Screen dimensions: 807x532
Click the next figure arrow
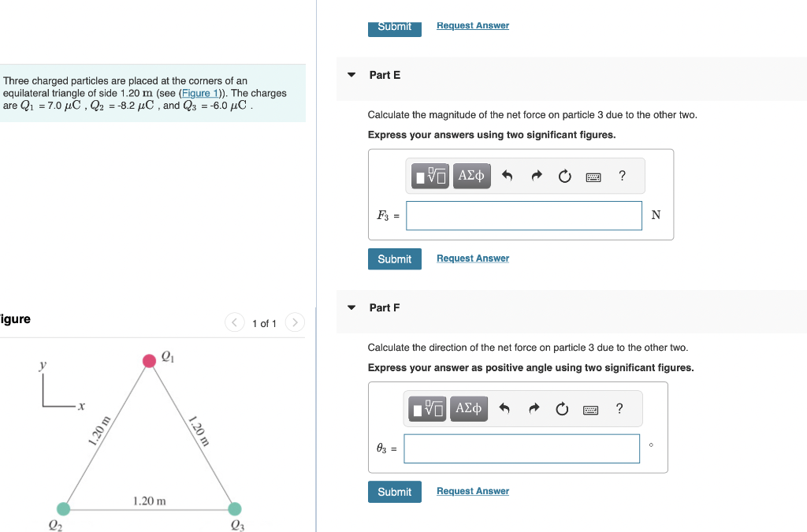(x=294, y=322)
